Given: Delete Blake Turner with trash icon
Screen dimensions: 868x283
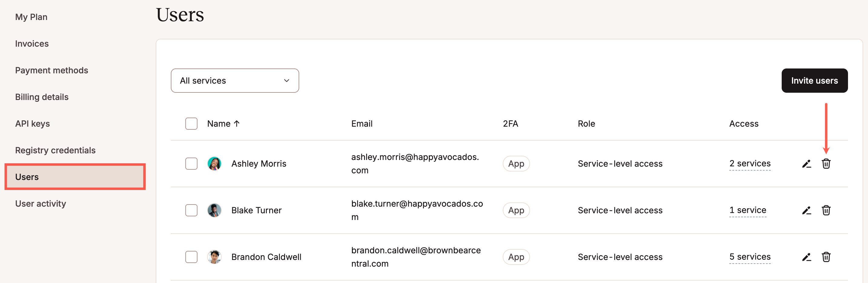Looking at the screenshot, I should (x=826, y=210).
